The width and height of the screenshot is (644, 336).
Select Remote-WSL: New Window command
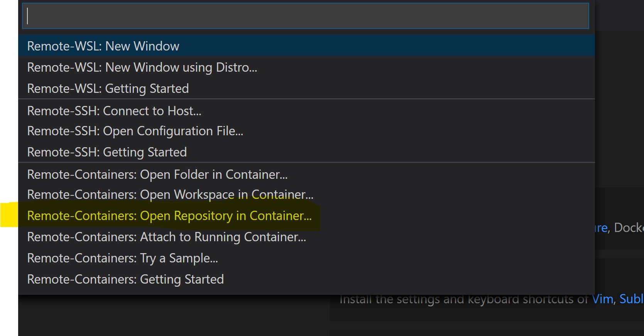click(306, 46)
